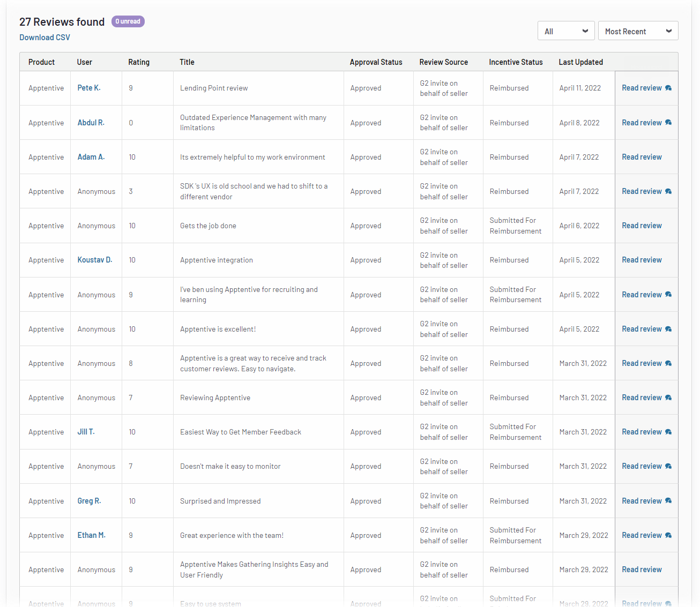
Task: Click the '0 unread' badge next to the heading
Action: click(128, 21)
